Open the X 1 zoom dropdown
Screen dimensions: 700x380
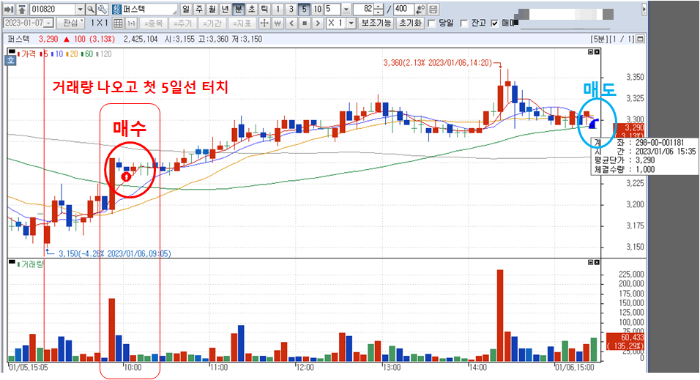[x=351, y=23]
